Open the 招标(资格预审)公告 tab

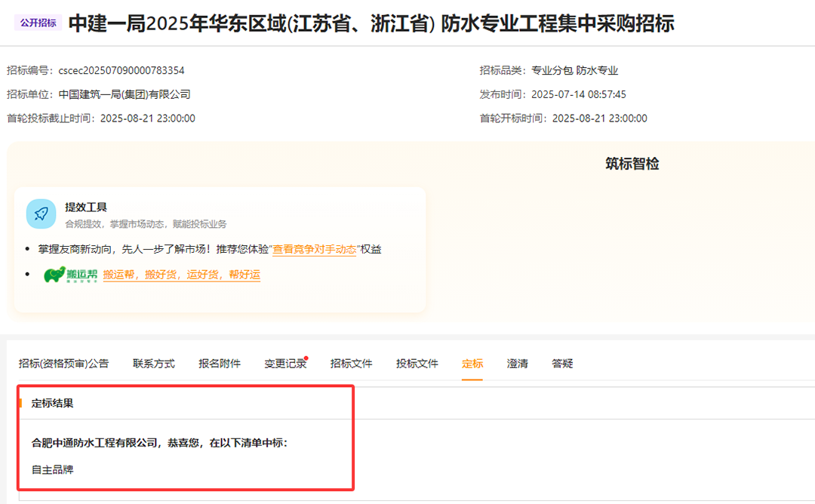tap(63, 364)
